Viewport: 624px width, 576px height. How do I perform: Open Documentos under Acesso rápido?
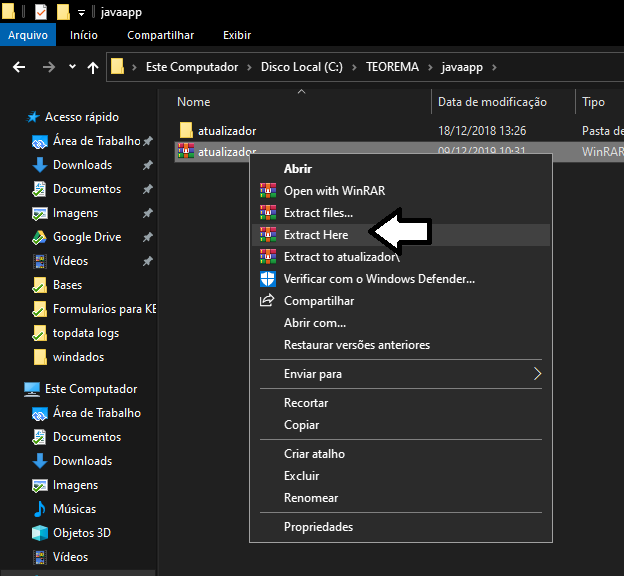(87, 189)
